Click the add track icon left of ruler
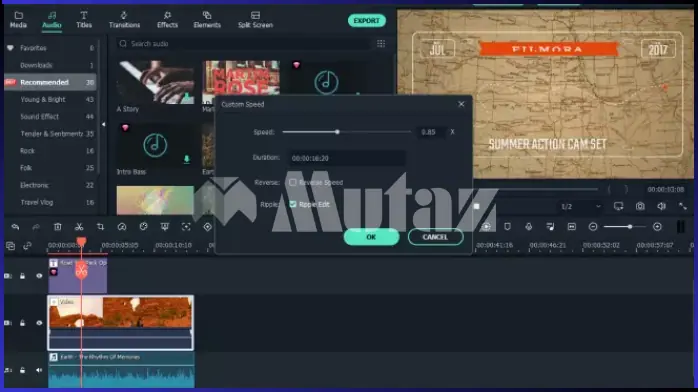Screen dimensions: 698x392 pos(10,245)
